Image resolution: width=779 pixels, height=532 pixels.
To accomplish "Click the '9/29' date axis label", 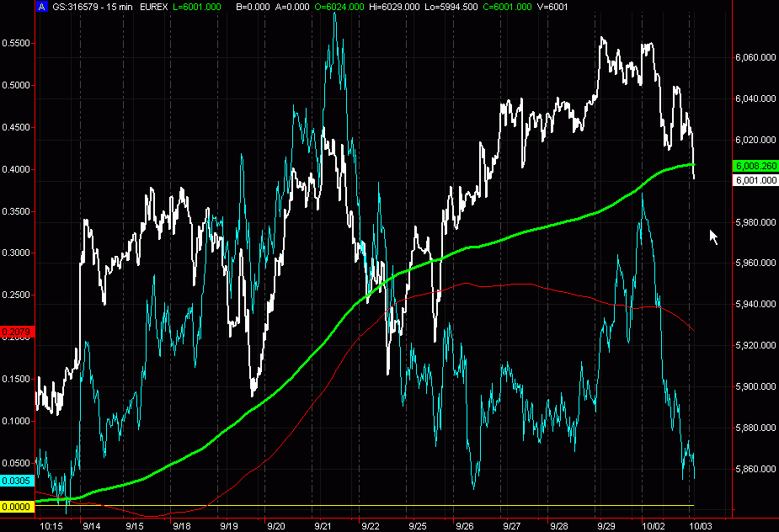I will [x=606, y=526].
